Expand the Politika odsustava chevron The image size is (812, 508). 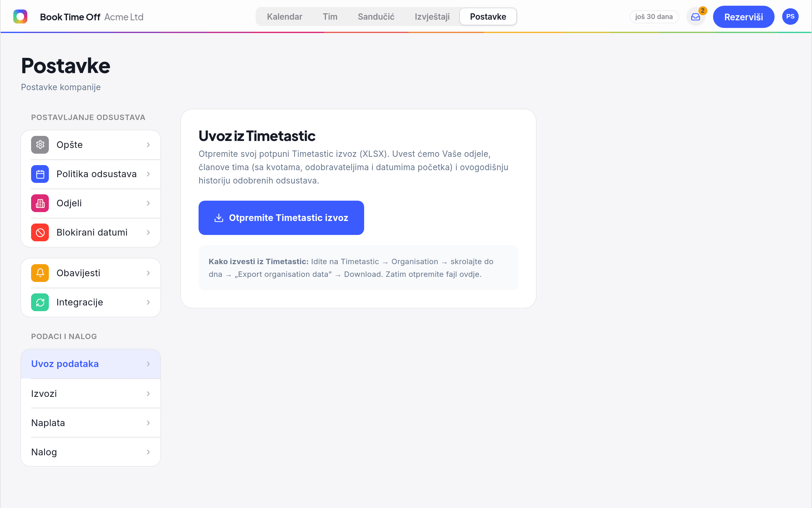148,174
